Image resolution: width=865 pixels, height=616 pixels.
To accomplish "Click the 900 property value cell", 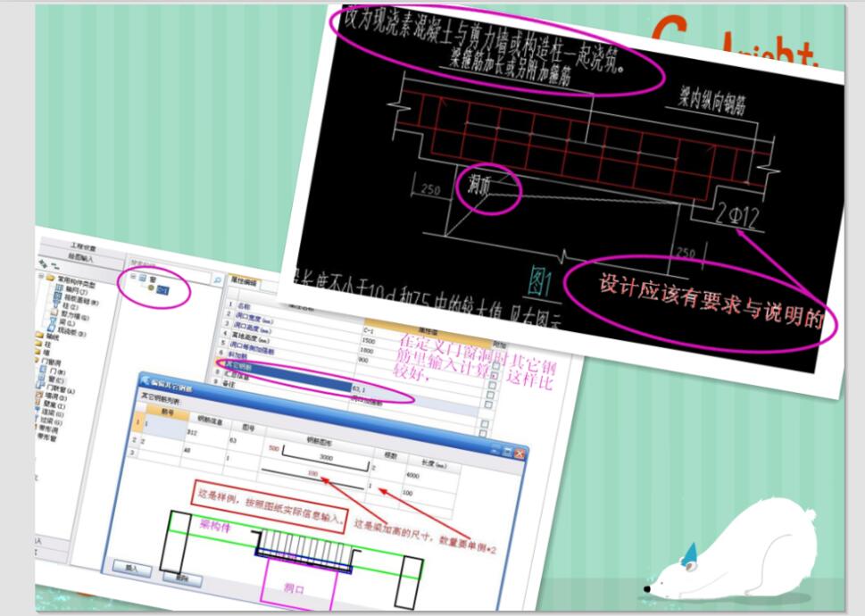I will point(363,360).
